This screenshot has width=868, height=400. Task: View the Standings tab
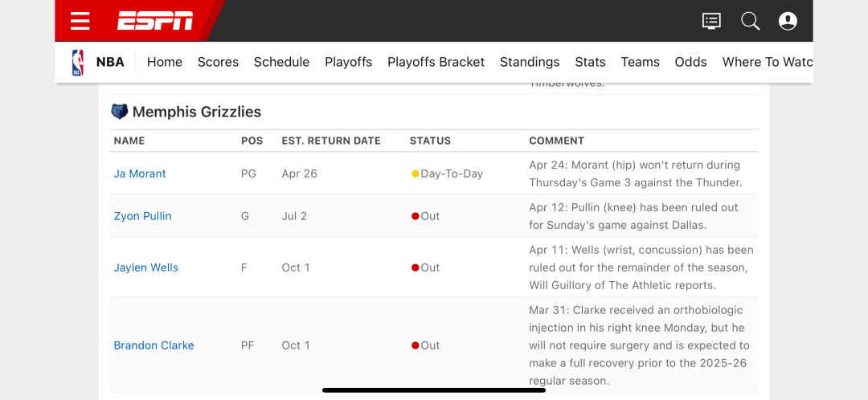coord(530,62)
